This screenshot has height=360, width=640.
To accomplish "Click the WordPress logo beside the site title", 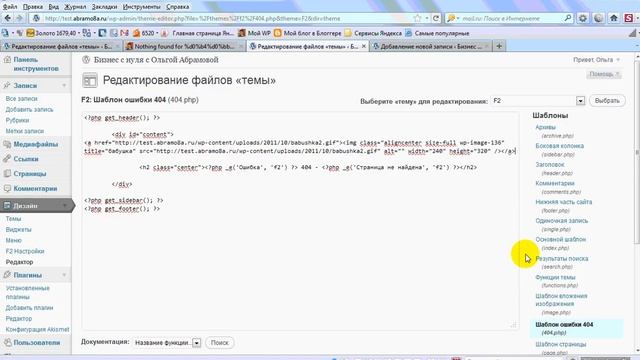I will (x=86, y=60).
